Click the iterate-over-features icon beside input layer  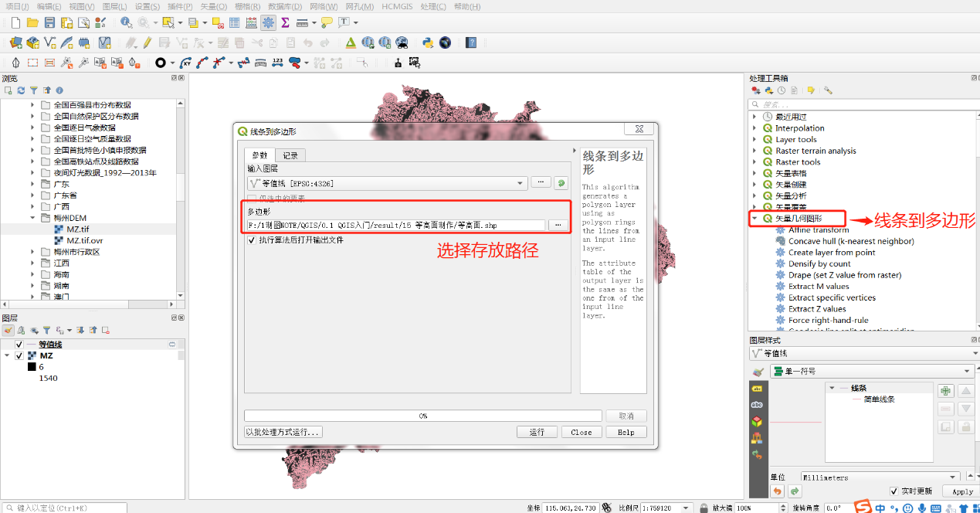coord(561,183)
